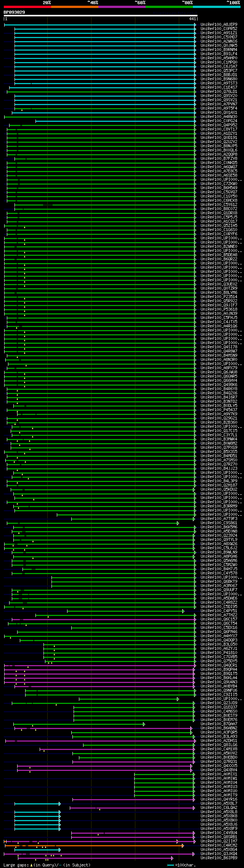Click label UniRef100_C6JSA7

[219, 67]
